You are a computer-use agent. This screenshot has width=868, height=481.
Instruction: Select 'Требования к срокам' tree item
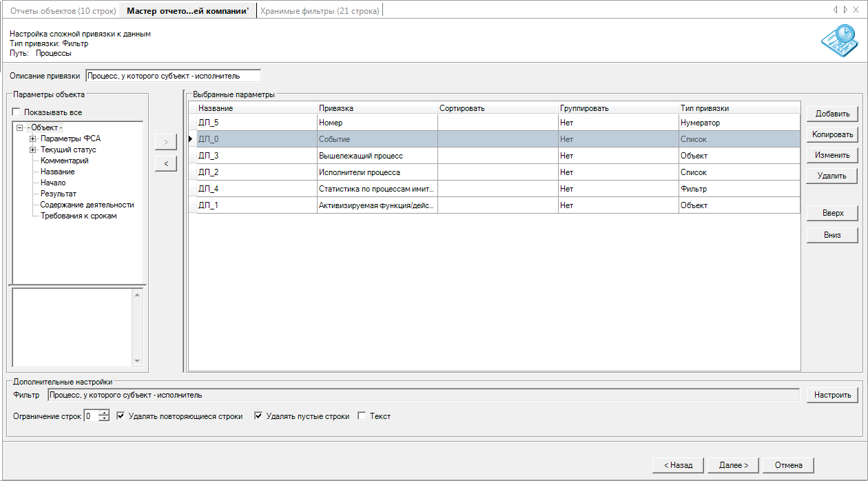tap(79, 216)
